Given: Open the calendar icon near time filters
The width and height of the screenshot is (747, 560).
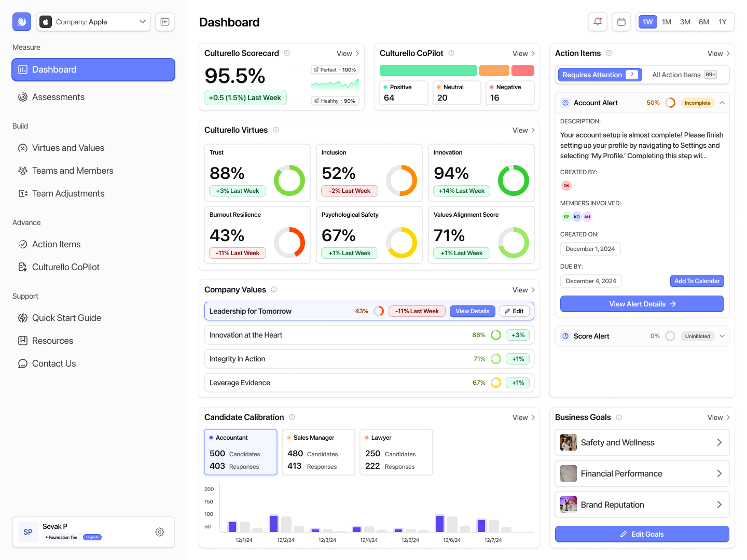Looking at the screenshot, I should [x=621, y=22].
